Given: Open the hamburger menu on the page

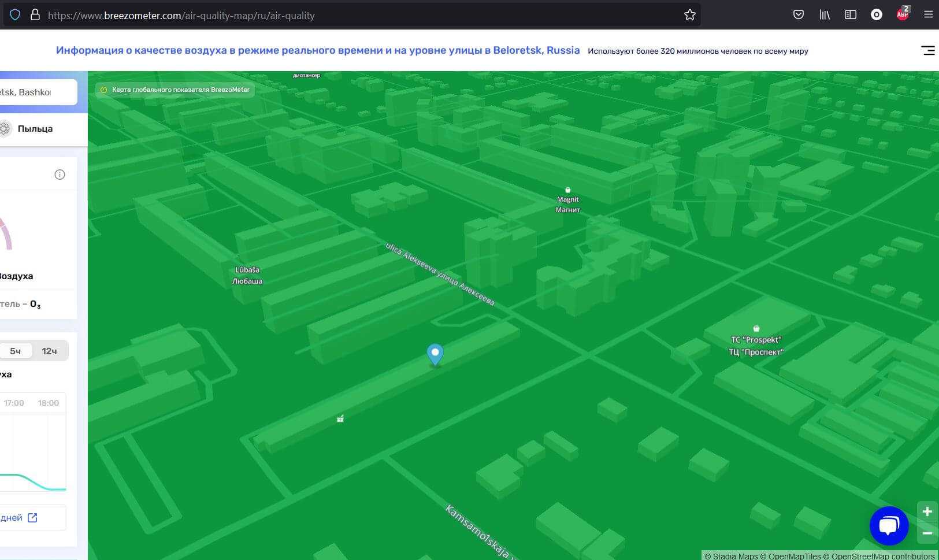Looking at the screenshot, I should click(927, 51).
